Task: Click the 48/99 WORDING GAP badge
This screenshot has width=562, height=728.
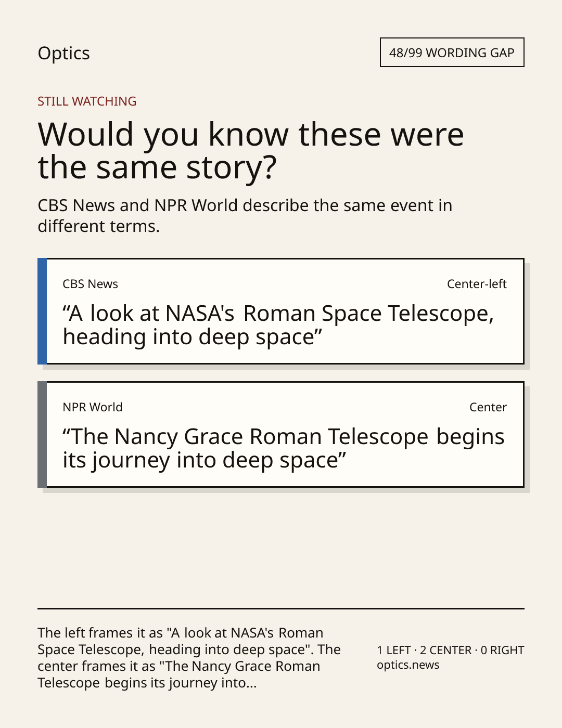Action: coord(452,53)
